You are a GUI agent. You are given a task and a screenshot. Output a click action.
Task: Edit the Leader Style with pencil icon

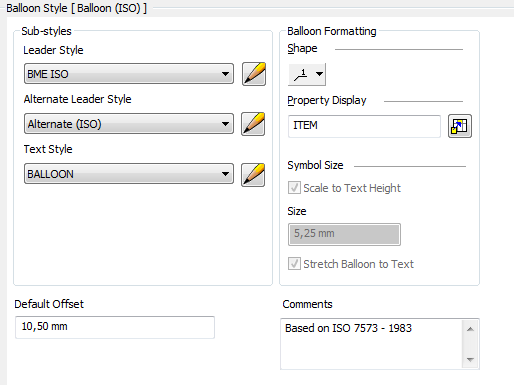click(254, 74)
